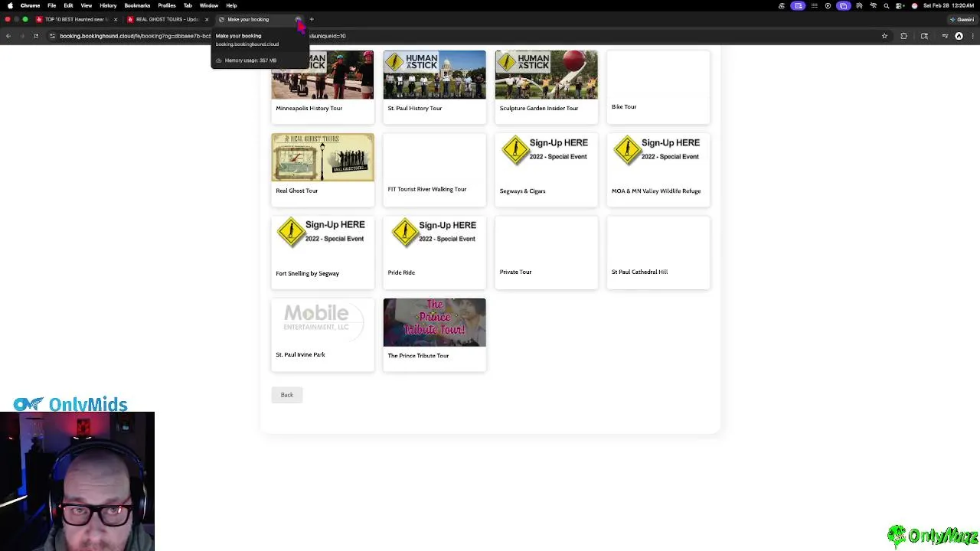Open the View menu
The height and width of the screenshot is (551, 980).
click(x=87, y=5)
